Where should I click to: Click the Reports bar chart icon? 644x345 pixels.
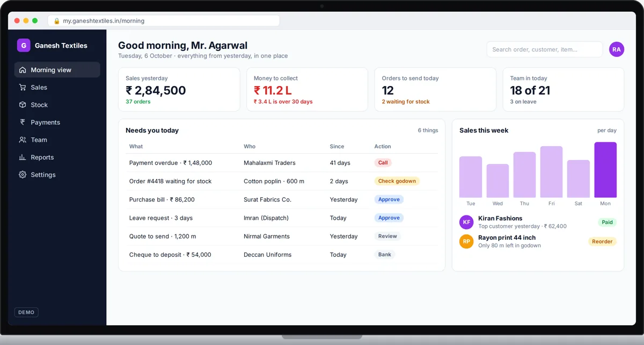[23, 157]
